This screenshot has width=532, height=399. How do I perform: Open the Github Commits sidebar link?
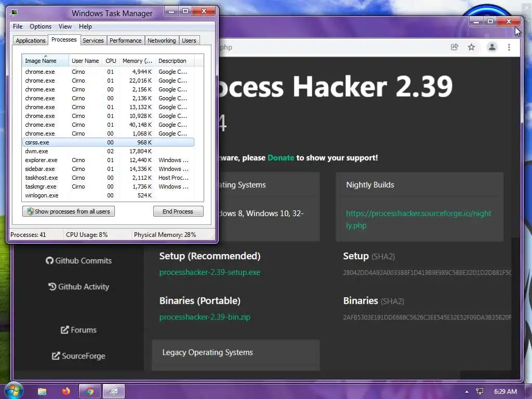click(79, 261)
